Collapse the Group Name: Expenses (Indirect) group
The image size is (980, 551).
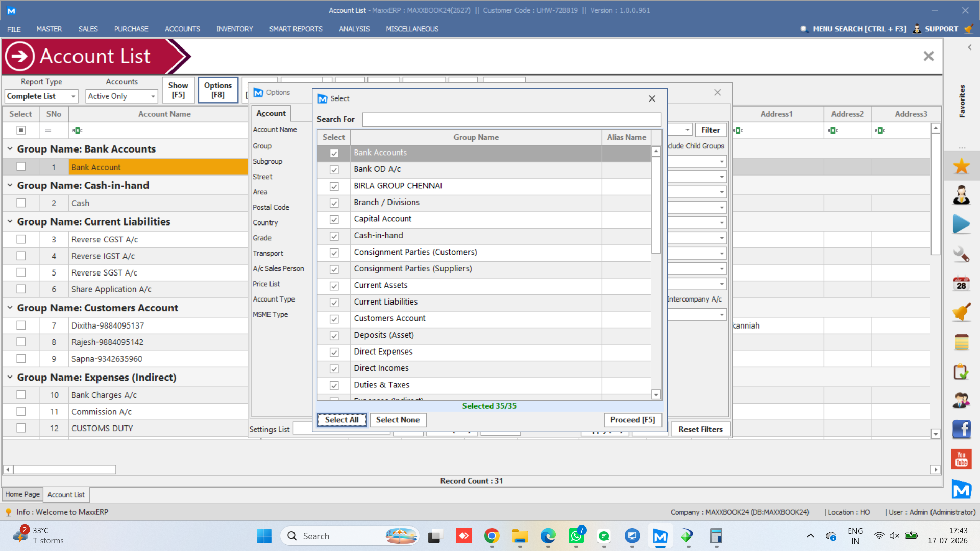coord(10,377)
